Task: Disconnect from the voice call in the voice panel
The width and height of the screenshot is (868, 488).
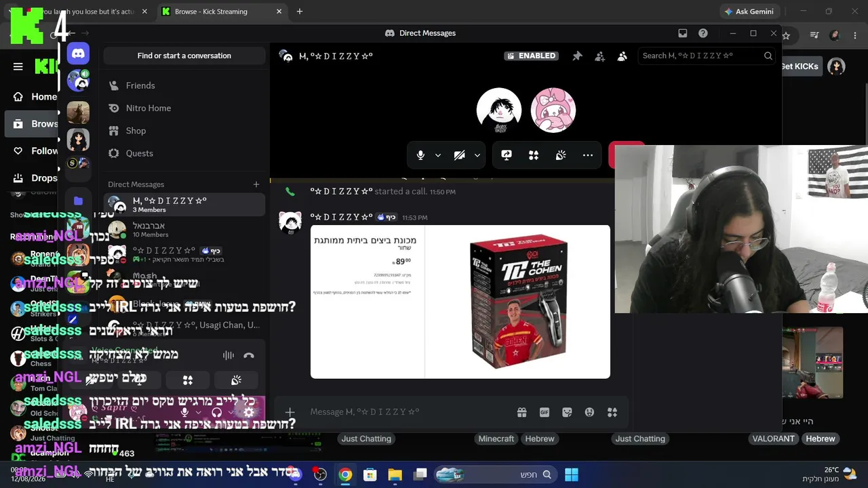Action: pos(249,355)
